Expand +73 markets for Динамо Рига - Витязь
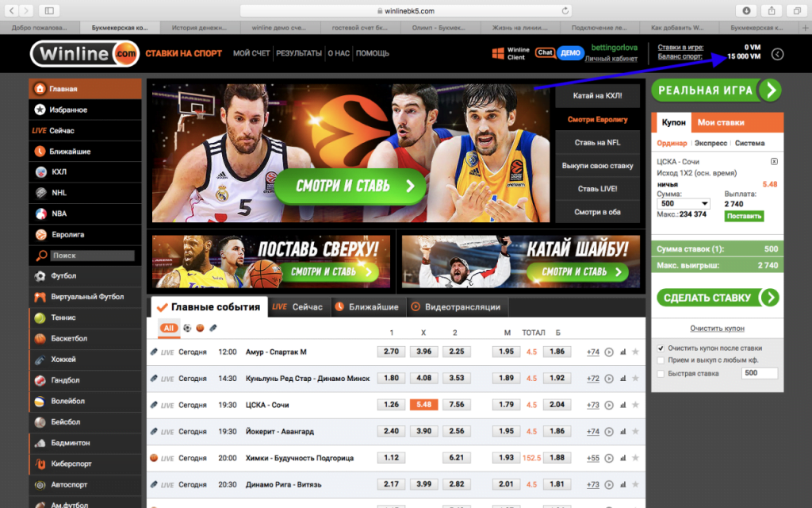The image size is (812, 508). [x=593, y=485]
